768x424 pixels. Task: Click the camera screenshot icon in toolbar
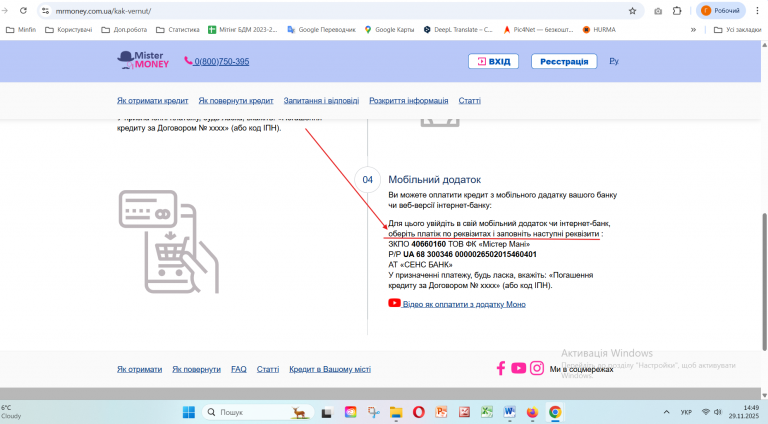[x=658, y=11]
